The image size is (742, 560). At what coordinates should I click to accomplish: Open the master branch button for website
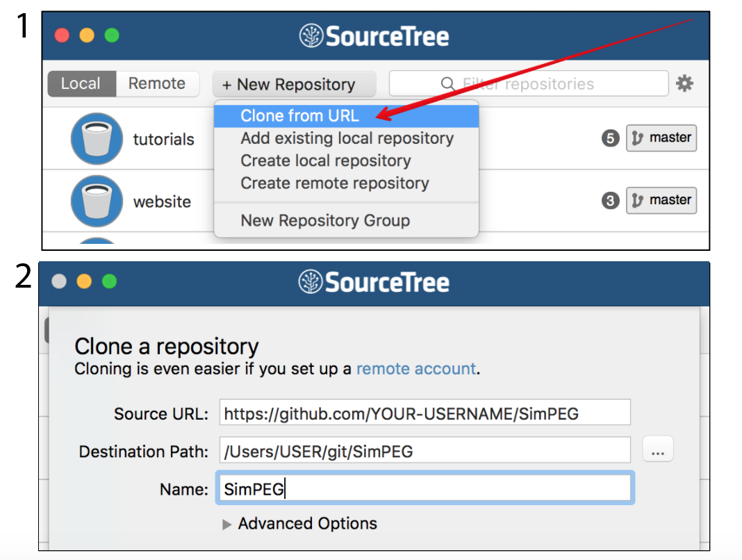pos(661,200)
